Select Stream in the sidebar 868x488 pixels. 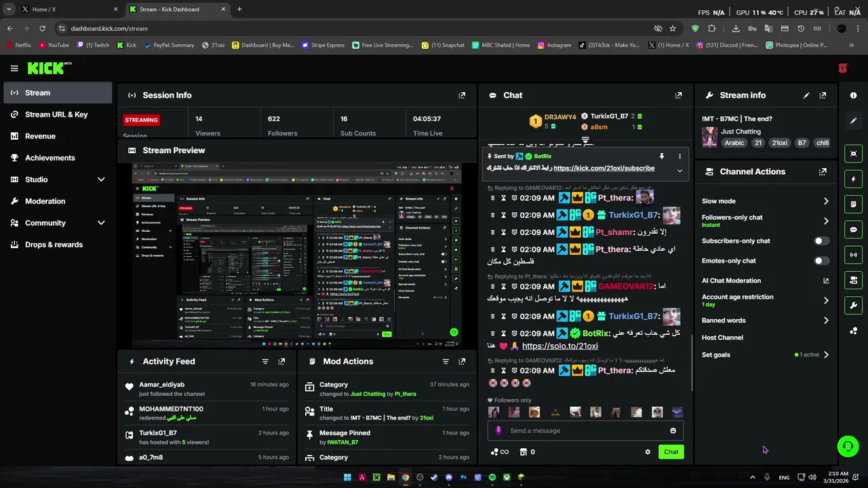click(58, 93)
